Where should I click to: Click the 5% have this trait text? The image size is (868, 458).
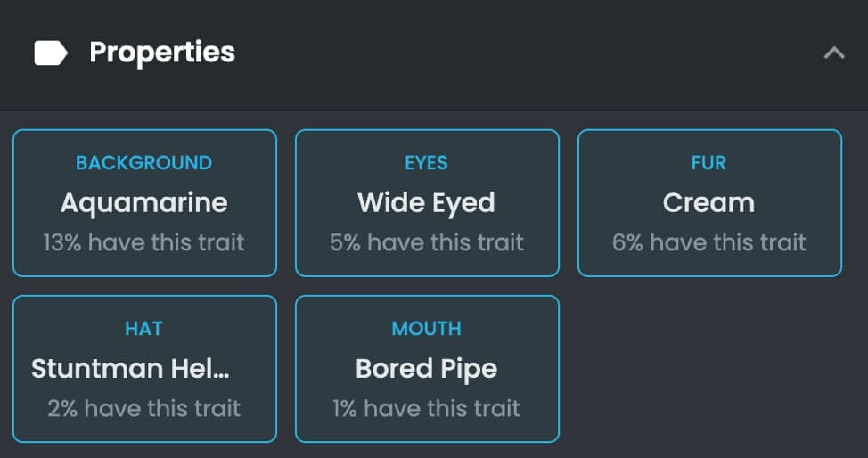point(426,242)
